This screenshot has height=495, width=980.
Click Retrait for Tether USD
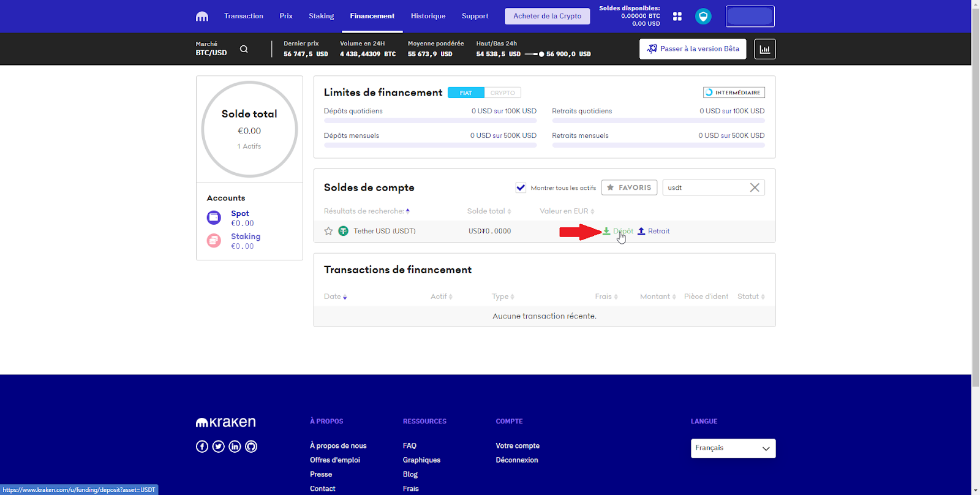[x=654, y=231]
